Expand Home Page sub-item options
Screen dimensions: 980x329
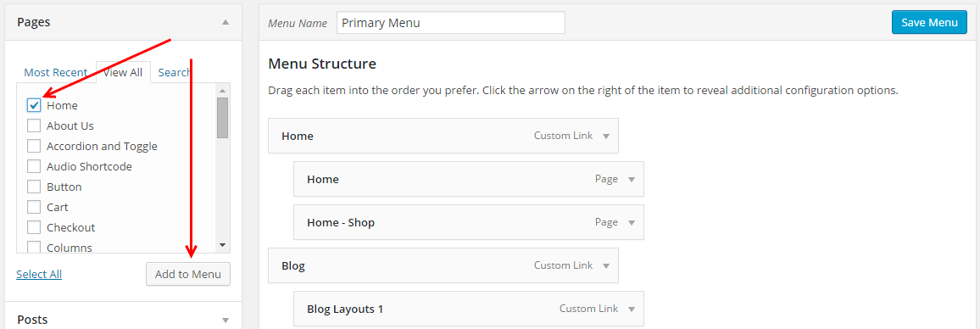tap(632, 180)
